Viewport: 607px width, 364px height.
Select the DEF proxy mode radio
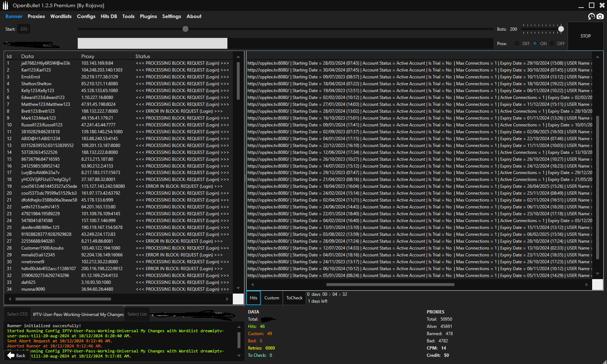coord(517,43)
